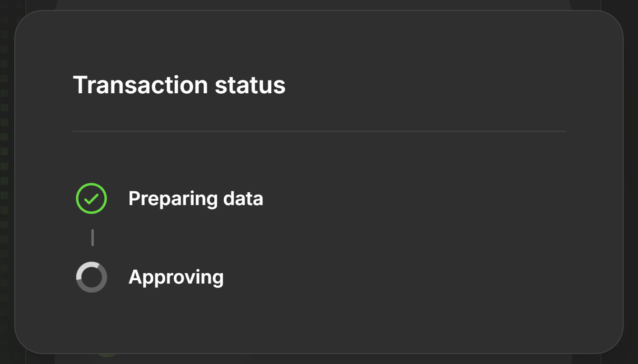Click the Transaction status heading
Image resolution: width=638 pixels, height=364 pixels.
coord(179,85)
